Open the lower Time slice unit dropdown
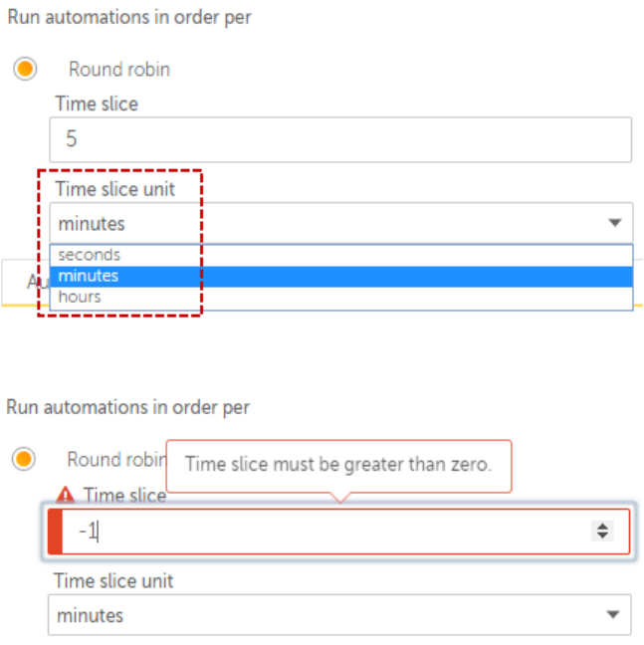The height and width of the screenshot is (645, 644). 338,615
